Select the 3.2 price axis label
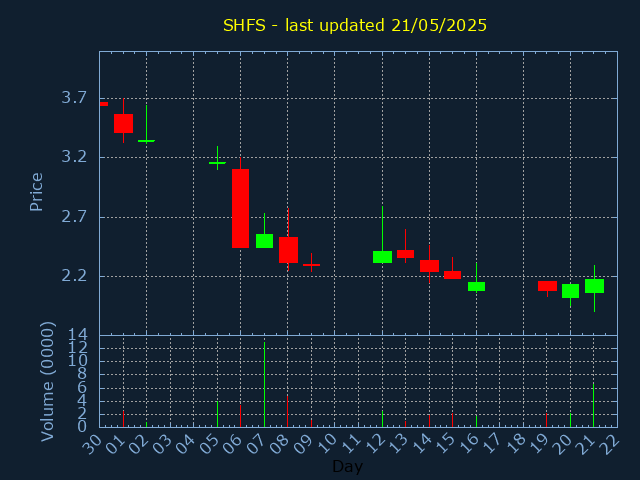Screen dimensions: 640x480 tap(74, 157)
